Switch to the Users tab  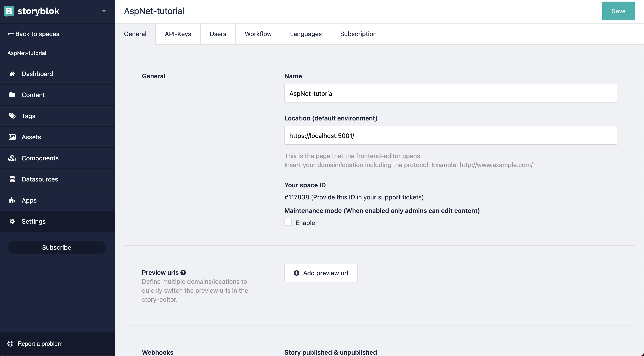coord(218,34)
